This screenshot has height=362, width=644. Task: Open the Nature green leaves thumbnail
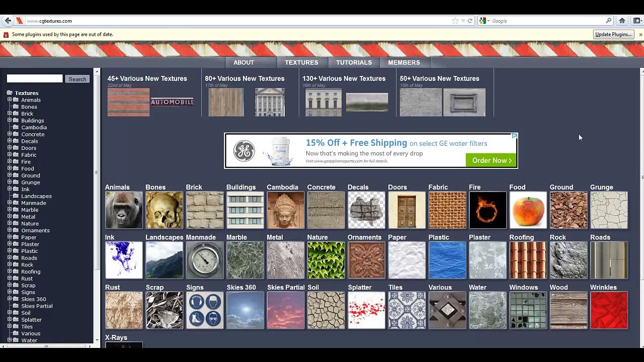click(x=326, y=260)
